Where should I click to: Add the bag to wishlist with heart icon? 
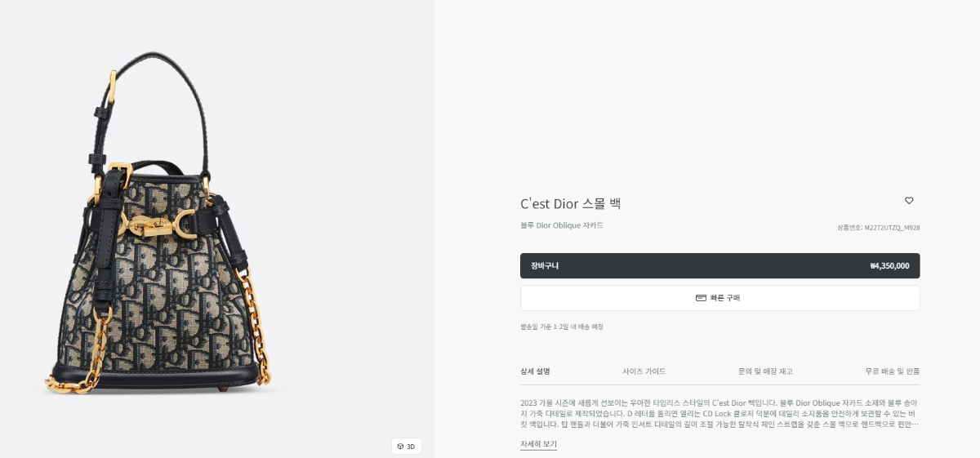point(909,201)
